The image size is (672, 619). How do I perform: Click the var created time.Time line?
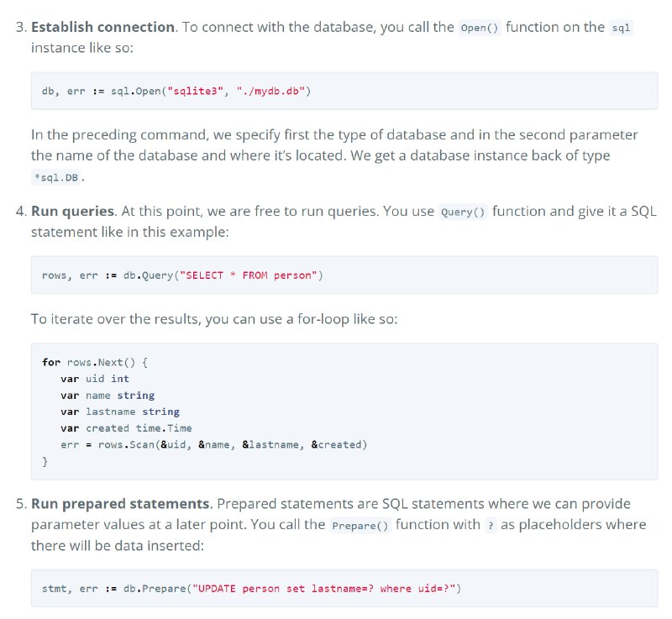tap(127, 428)
